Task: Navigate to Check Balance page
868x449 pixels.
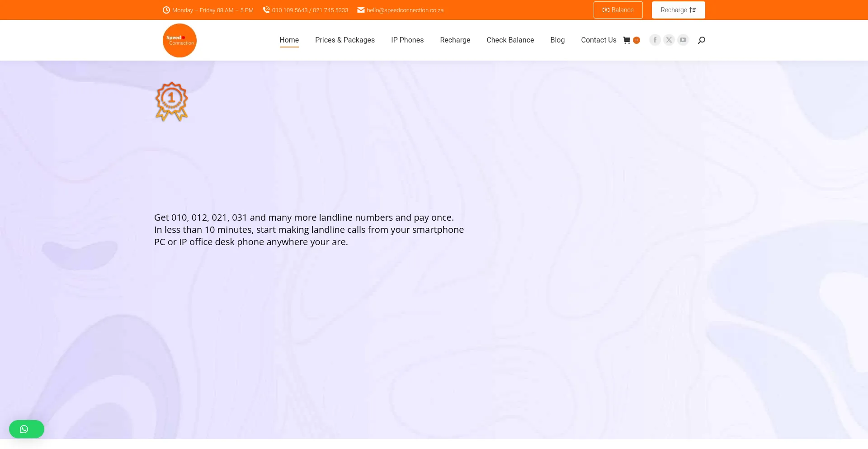Action: [510, 40]
